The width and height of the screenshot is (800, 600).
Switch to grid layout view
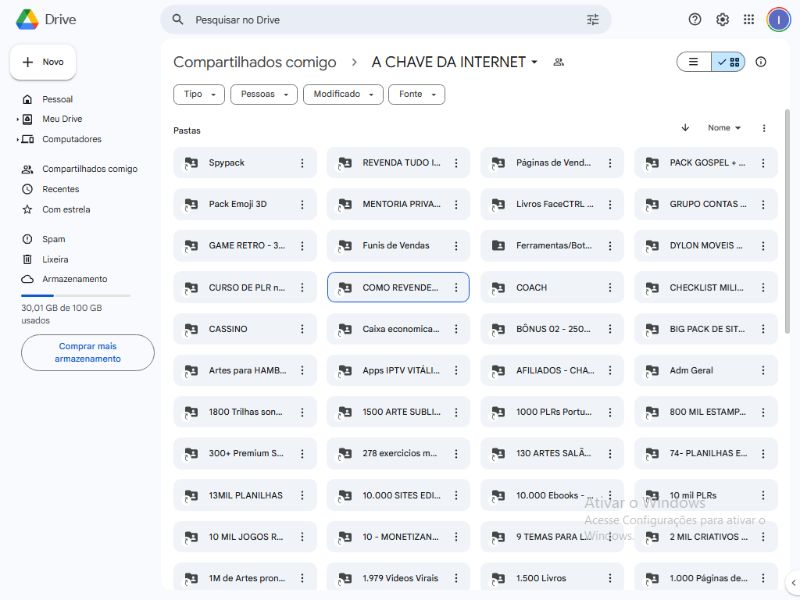coord(729,62)
